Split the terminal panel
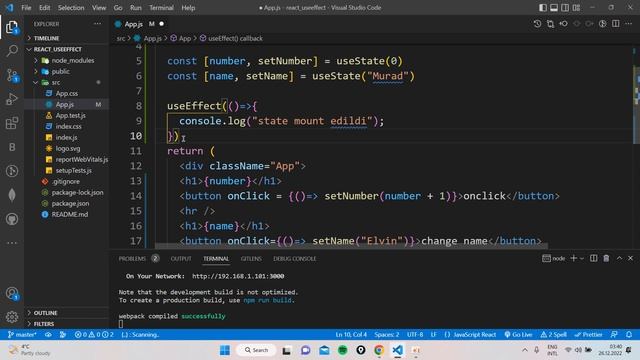Viewport: 640px width, 360px height. click(x=593, y=258)
